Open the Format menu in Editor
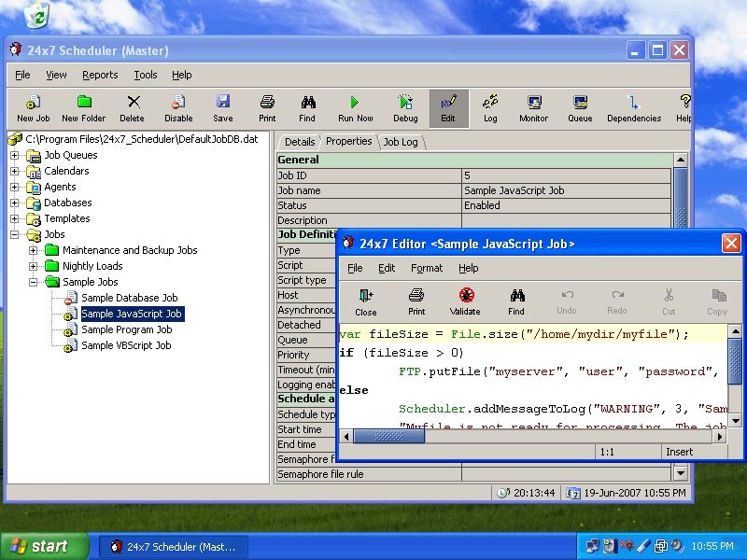Screen dimensions: 747x560 pyautogui.click(x=427, y=268)
